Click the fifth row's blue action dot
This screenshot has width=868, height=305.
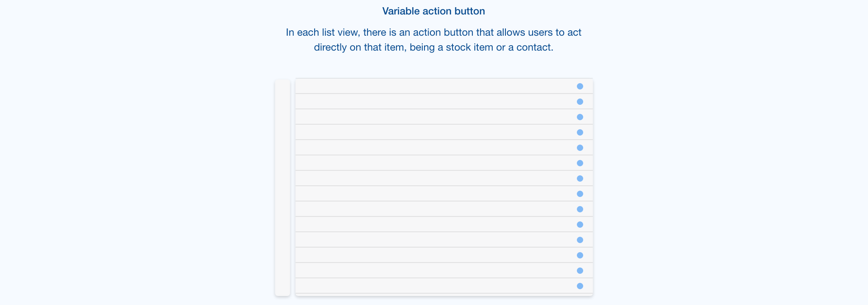[580, 148]
